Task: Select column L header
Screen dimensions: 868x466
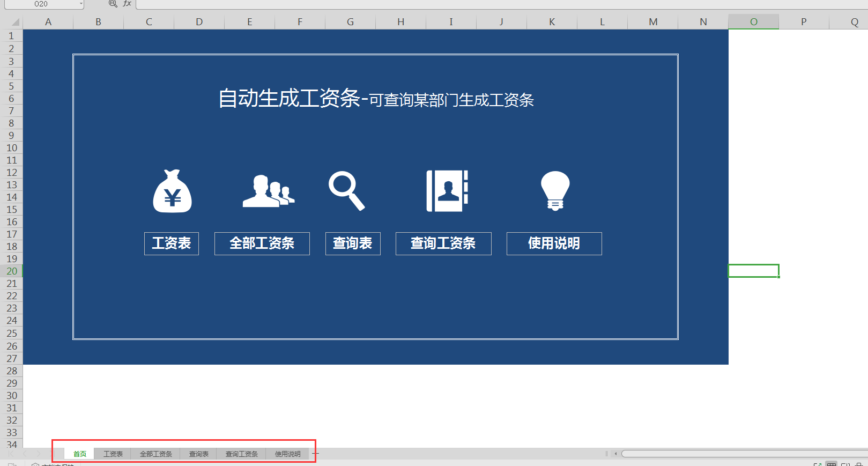Action: (602, 22)
